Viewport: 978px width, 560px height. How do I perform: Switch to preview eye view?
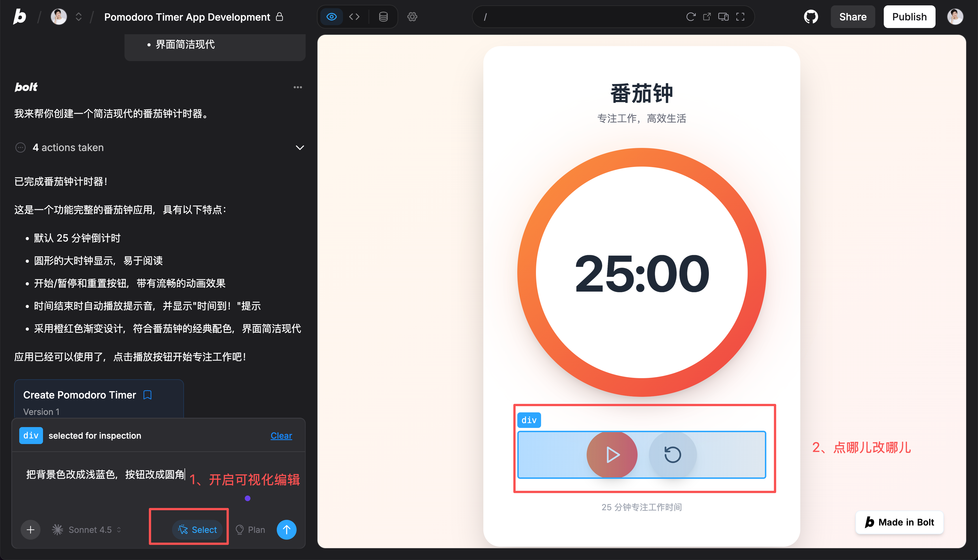(x=331, y=17)
